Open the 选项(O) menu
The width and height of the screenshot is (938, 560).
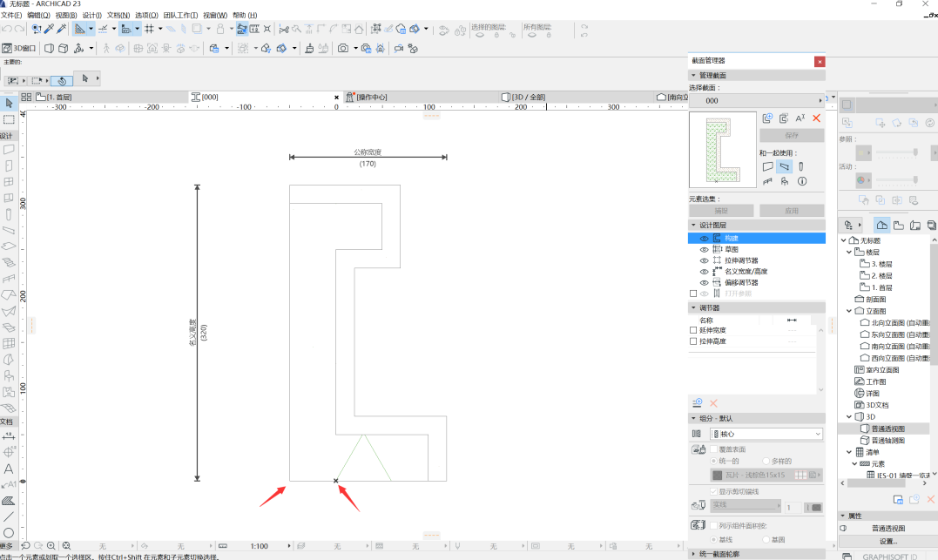(x=146, y=15)
